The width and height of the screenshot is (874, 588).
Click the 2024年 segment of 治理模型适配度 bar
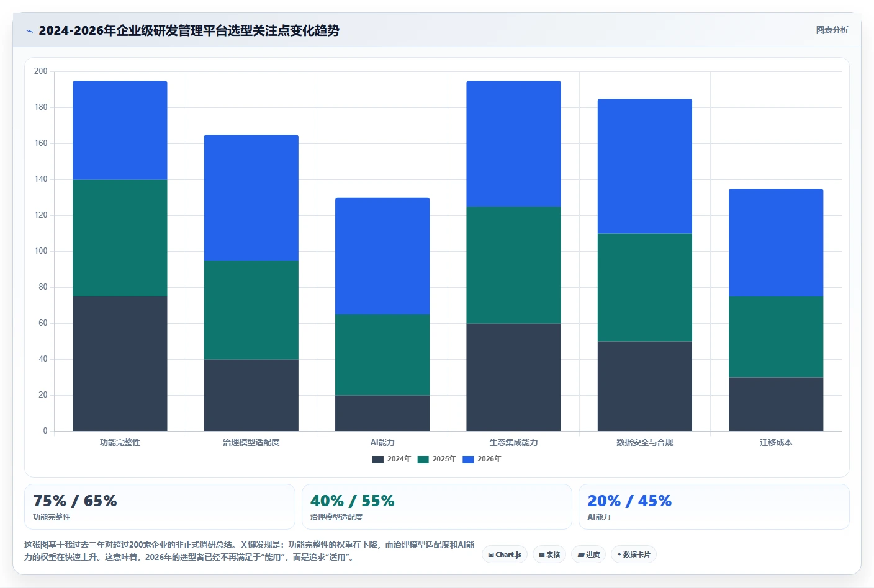(x=251, y=395)
